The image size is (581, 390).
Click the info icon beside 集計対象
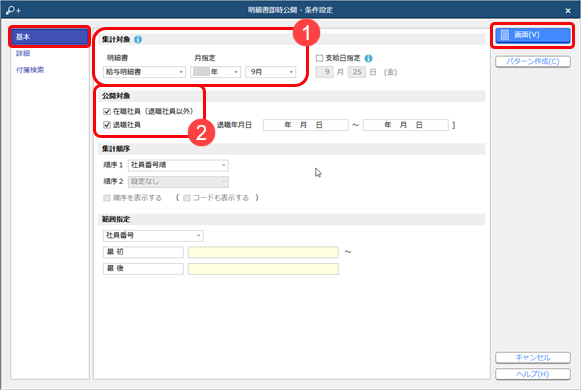click(x=138, y=39)
